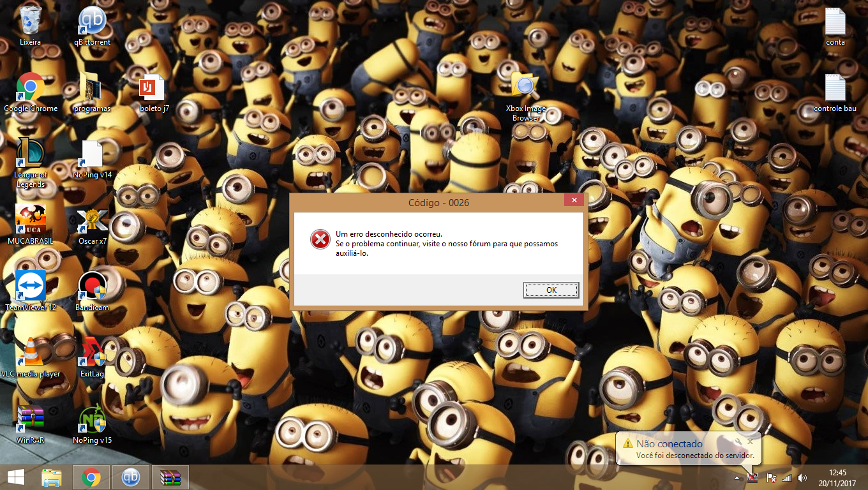Open the volume speaker tray icon
868x490 pixels.
click(802, 478)
